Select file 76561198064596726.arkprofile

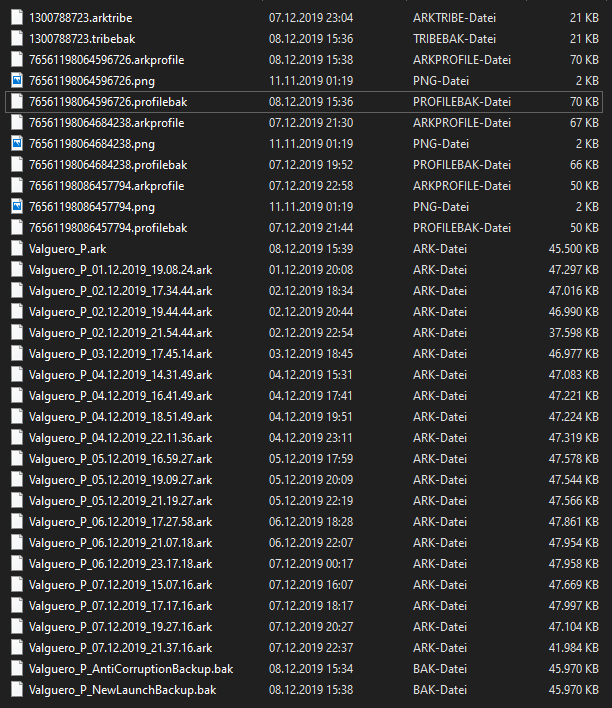click(106, 59)
